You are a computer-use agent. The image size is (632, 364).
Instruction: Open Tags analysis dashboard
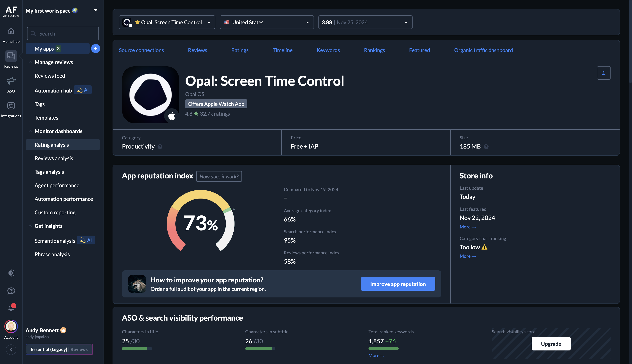point(49,172)
